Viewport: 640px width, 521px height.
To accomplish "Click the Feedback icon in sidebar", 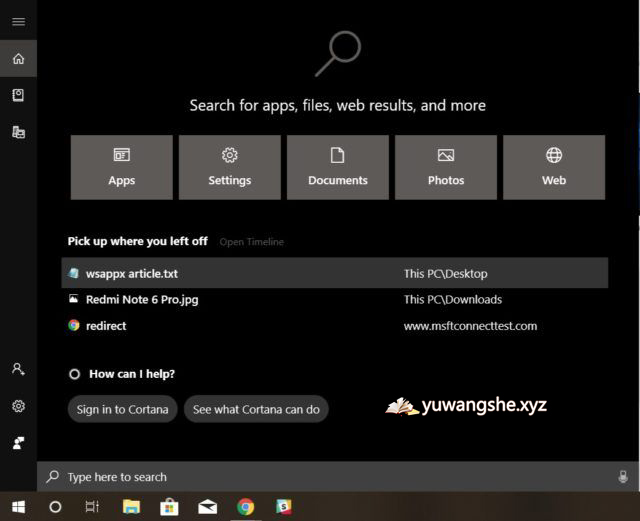I will pos(18,443).
